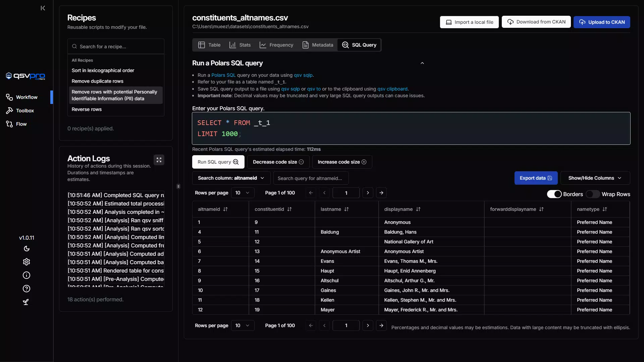The image size is (644, 362).
Task: Grab the panel resize handle
Action: coord(178,186)
